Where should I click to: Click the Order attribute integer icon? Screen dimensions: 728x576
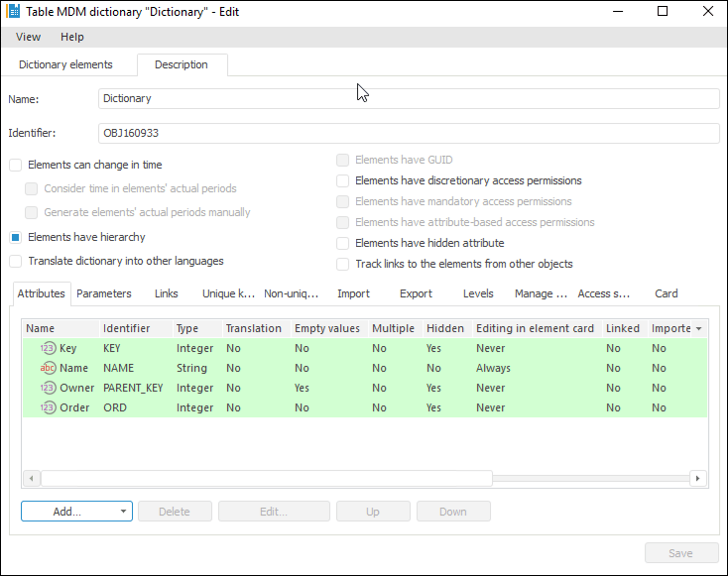(x=48, y=407)
